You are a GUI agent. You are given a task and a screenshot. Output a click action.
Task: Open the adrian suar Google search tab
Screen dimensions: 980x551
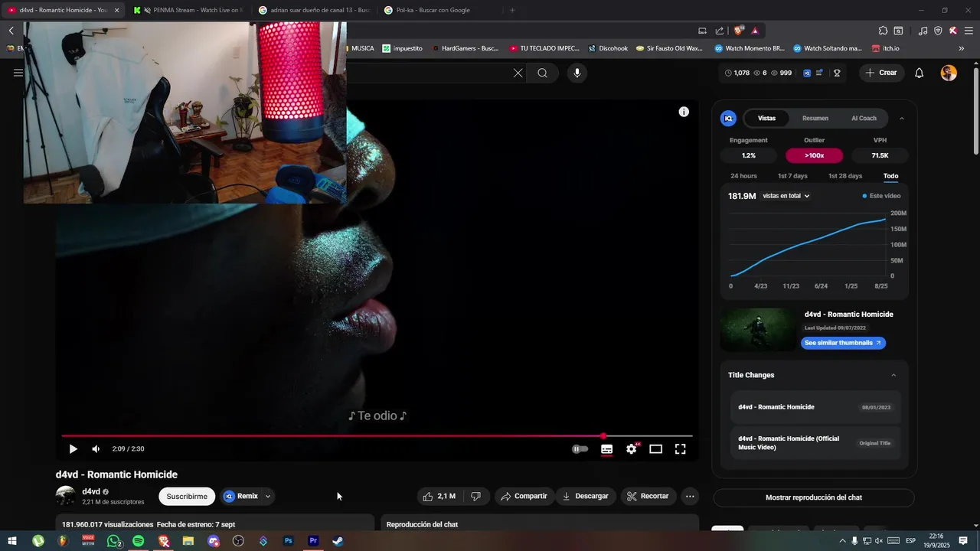313,10
